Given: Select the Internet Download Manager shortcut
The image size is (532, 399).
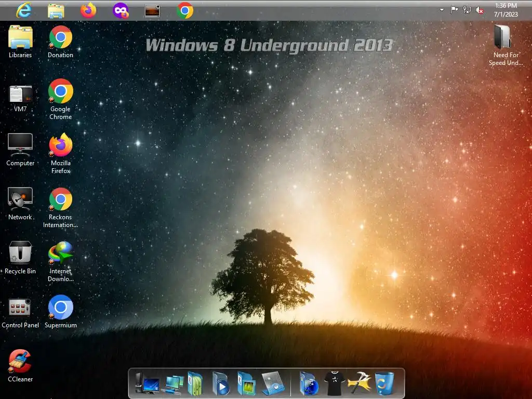Looking at the screenshot, I should (60, 261).
